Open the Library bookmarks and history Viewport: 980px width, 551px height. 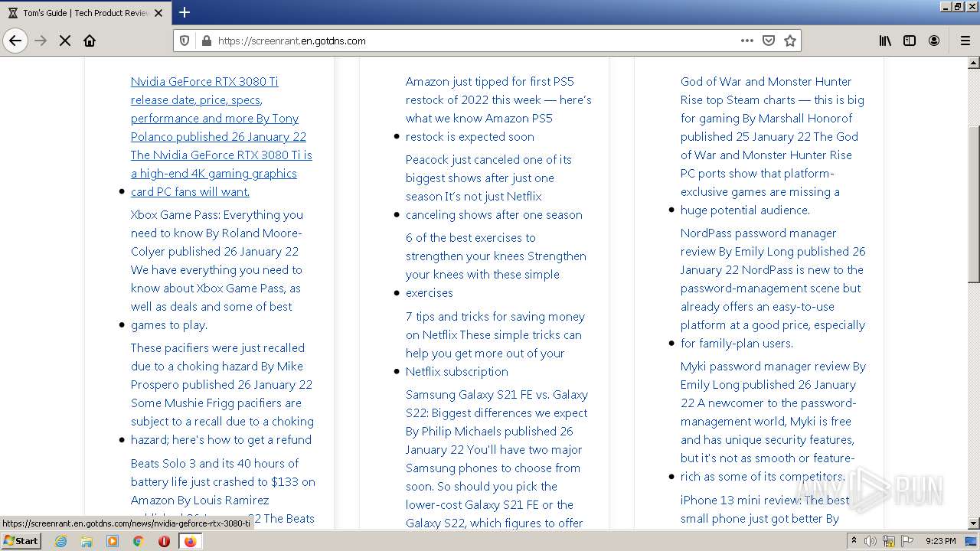coord(885,41)
